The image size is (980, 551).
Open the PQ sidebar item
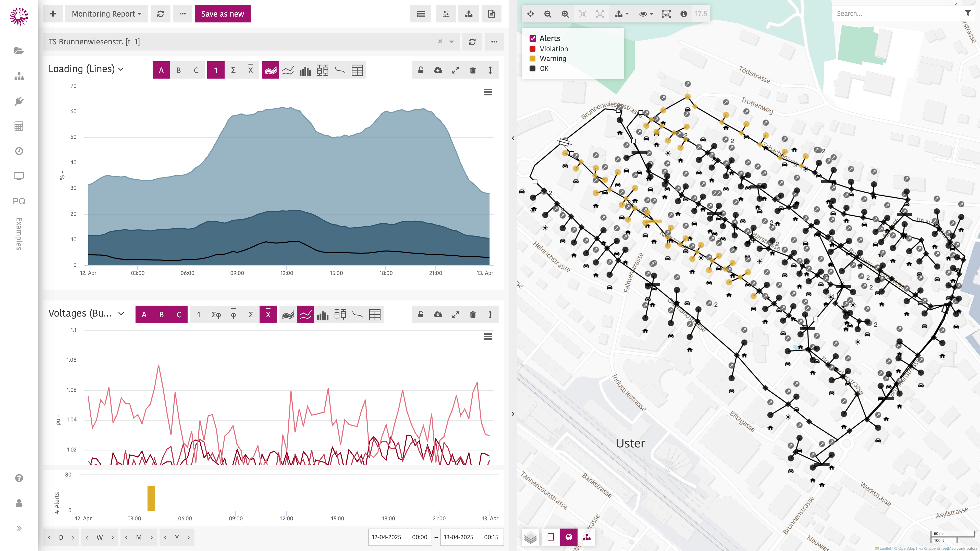pos(19,201)
